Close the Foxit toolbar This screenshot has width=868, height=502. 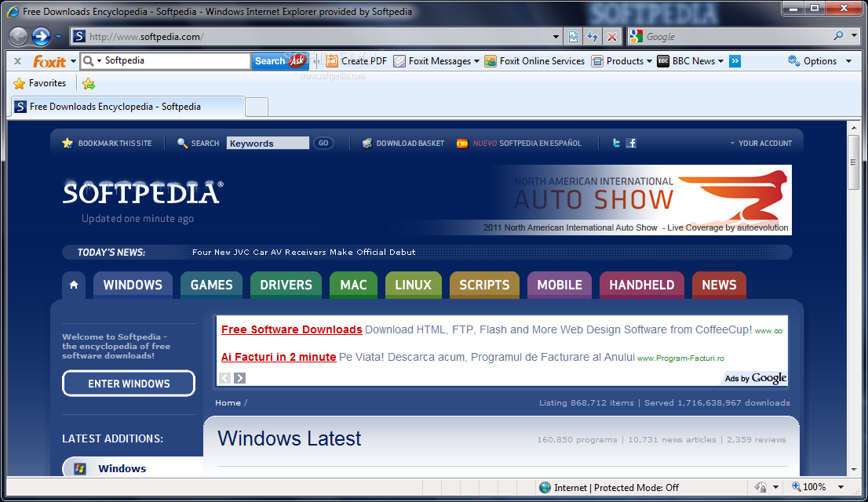pyautogui.click(x=18, y=61)
